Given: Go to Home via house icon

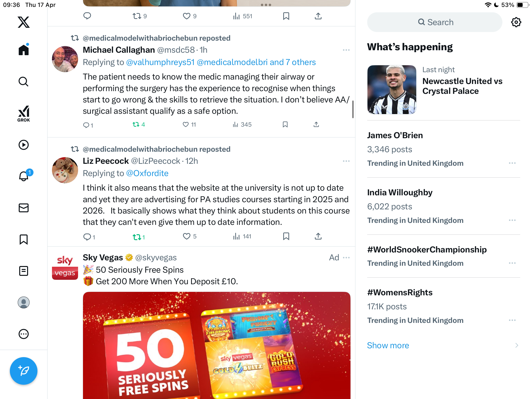Looking at the screenshot, I should (x=24, y=50).
